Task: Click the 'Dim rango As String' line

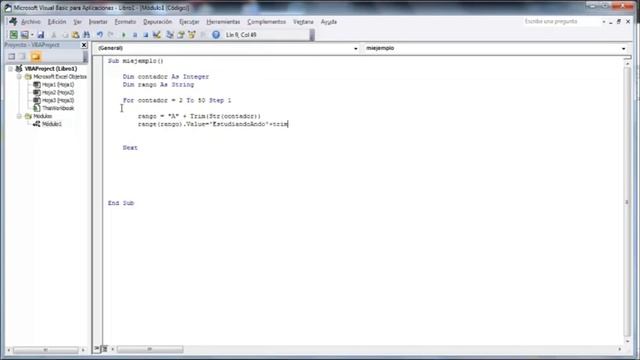Action: 158,84
